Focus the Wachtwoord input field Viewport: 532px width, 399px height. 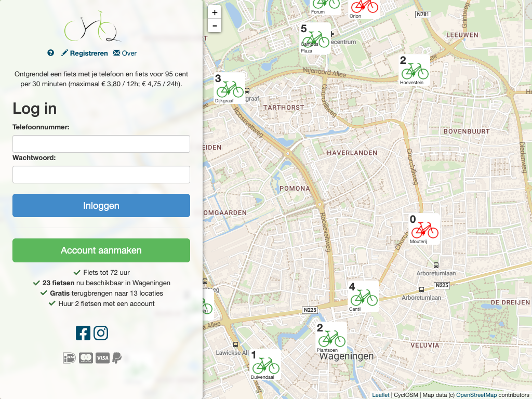pos(101,175)
